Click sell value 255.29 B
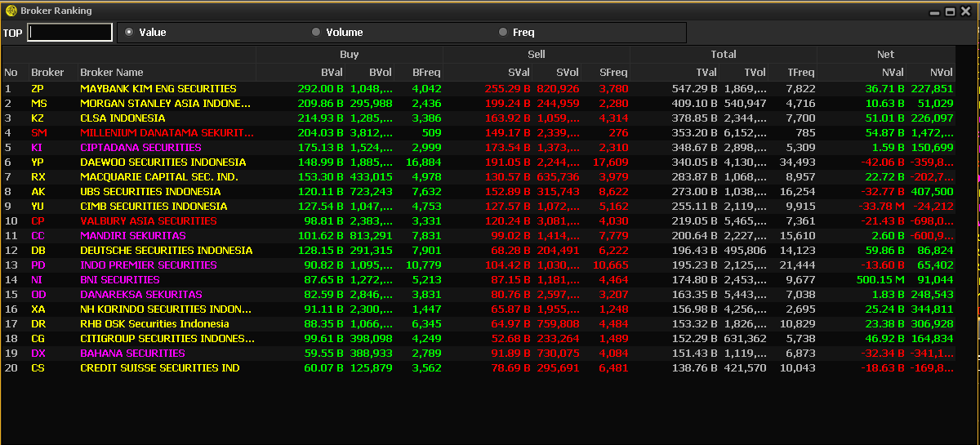The height and width of the screenshot is (445, 980). (508, 88)
